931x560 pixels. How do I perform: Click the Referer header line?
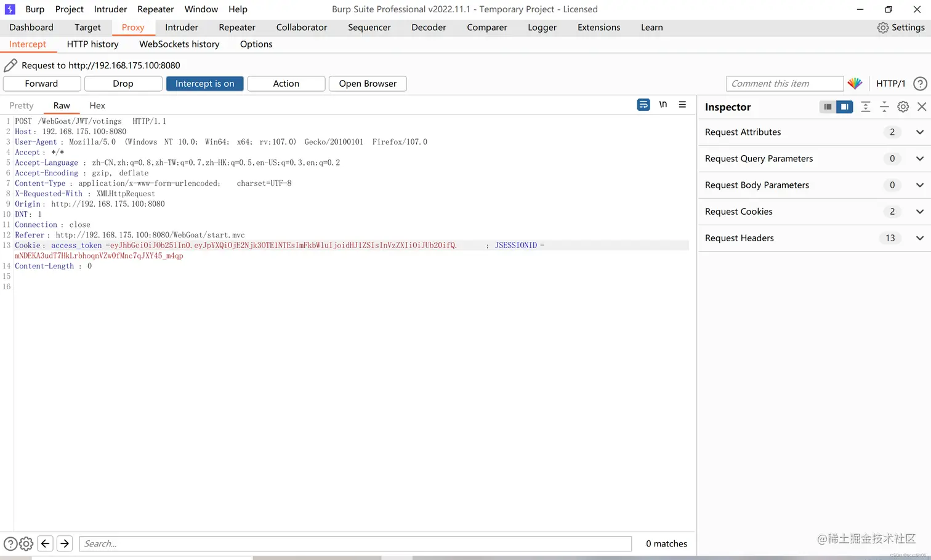tap(130, 235)
